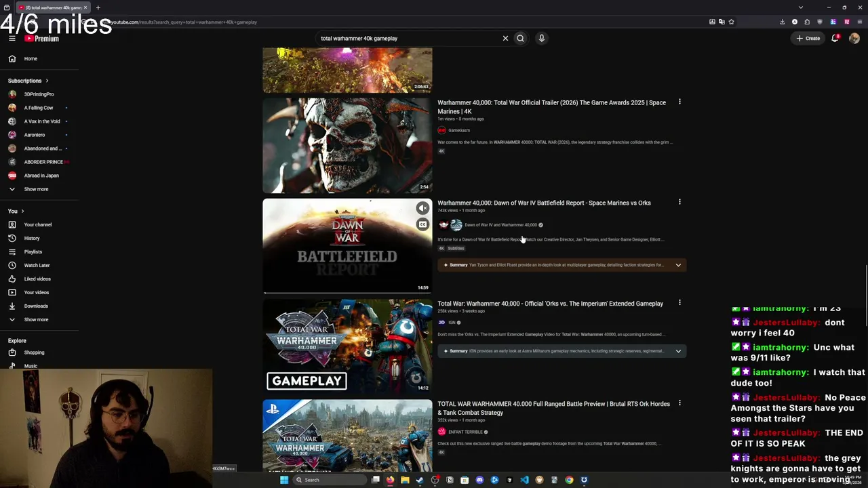
Task: Go to the YouTube Premium home logo
Action: tap(42, 39)
